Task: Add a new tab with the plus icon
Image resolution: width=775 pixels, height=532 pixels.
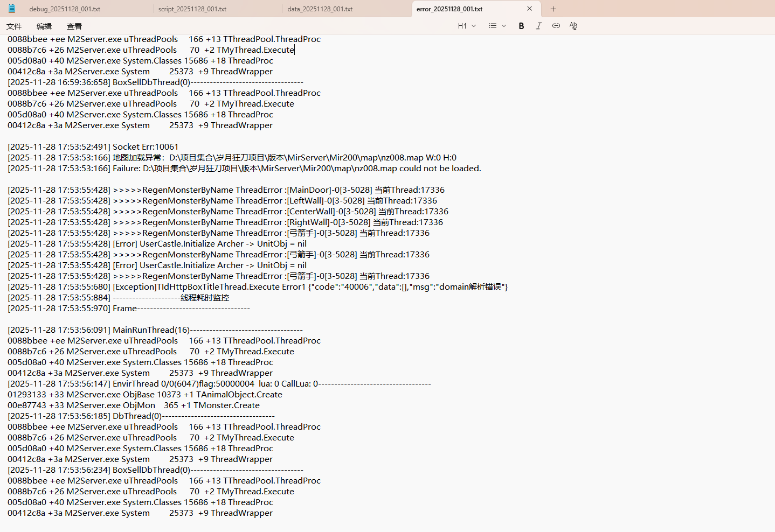Action: tap(553, 9)
